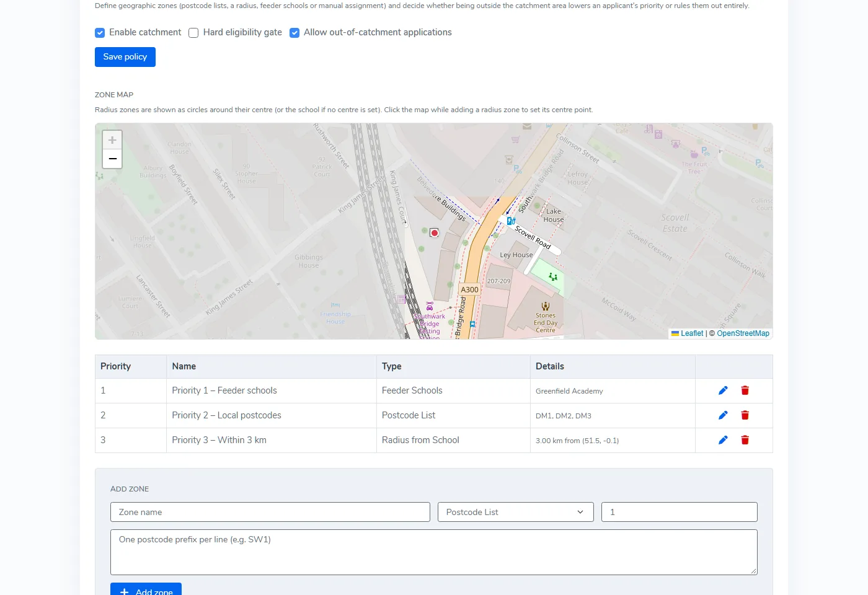The image size is (868, 595).
Task: Click the Feeder Schools type cell
Action: 453,390
